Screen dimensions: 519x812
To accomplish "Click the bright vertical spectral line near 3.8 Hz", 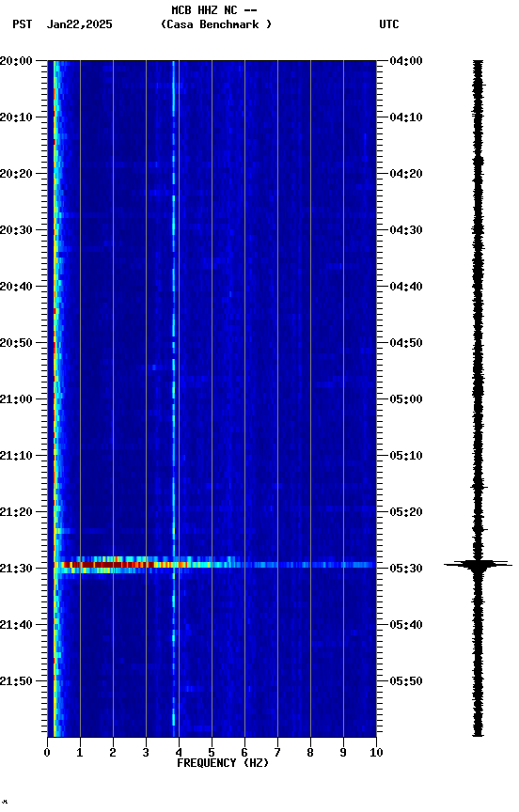I will pyautogui.click(x=174, y=398).
